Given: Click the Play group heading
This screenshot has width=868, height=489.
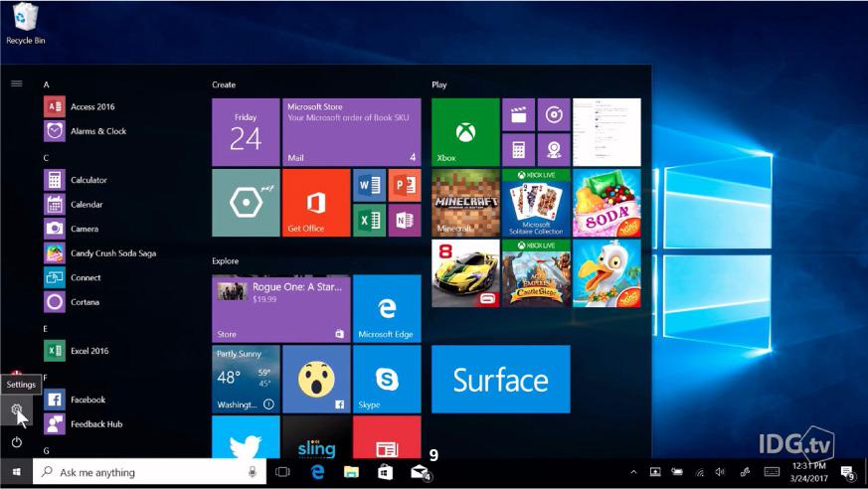Looking at the screenshot, I should click(x=439, y=84).
